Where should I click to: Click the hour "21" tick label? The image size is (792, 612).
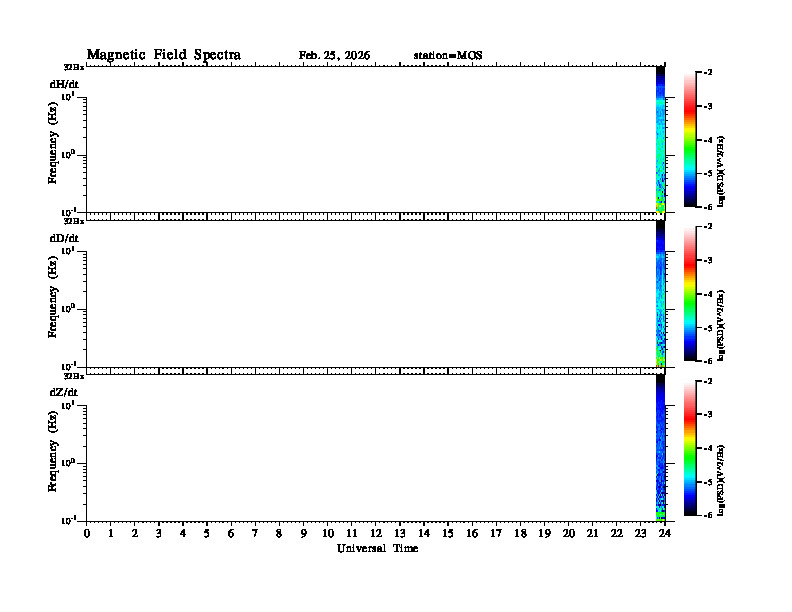[592, 534]
